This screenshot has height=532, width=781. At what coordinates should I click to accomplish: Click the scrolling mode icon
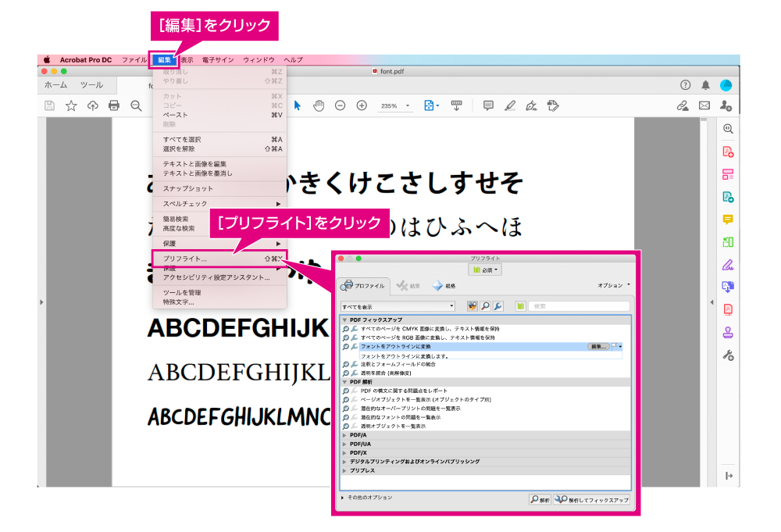click(x=456, y=105)
